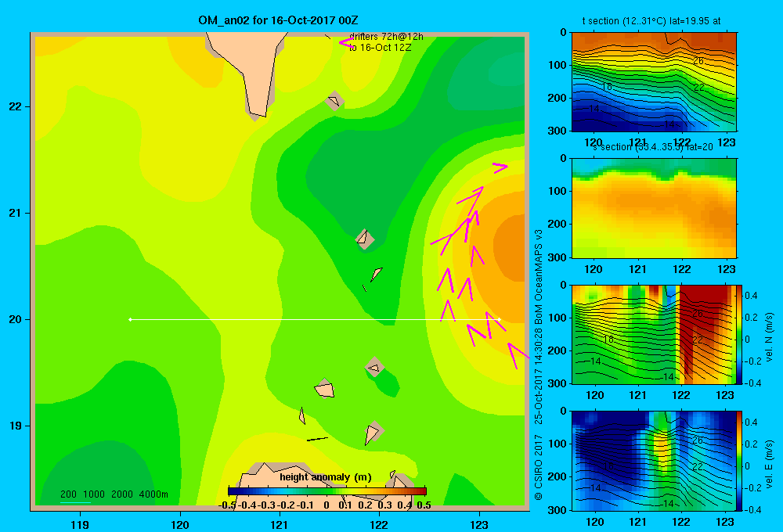
Task: Click longitude label '120' on the main map axis
Action: point(180,524)
